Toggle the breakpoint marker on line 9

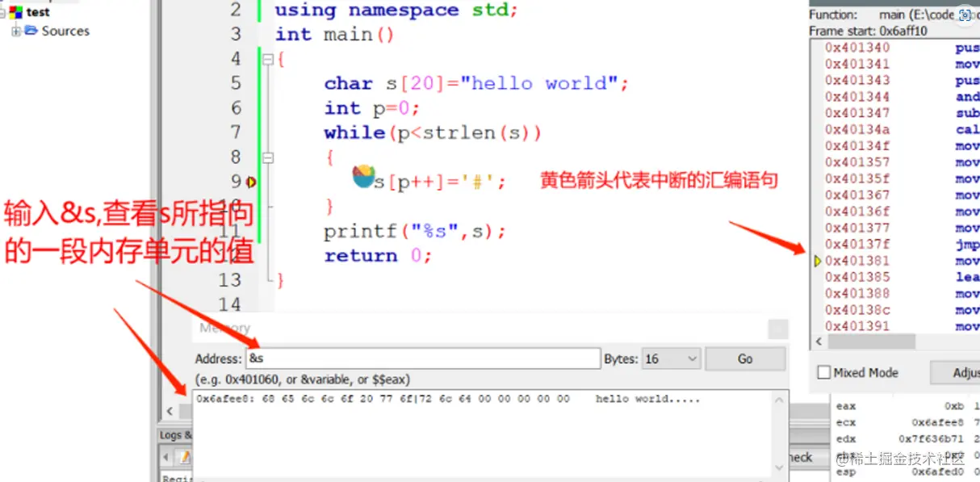(x=252, y=182)
